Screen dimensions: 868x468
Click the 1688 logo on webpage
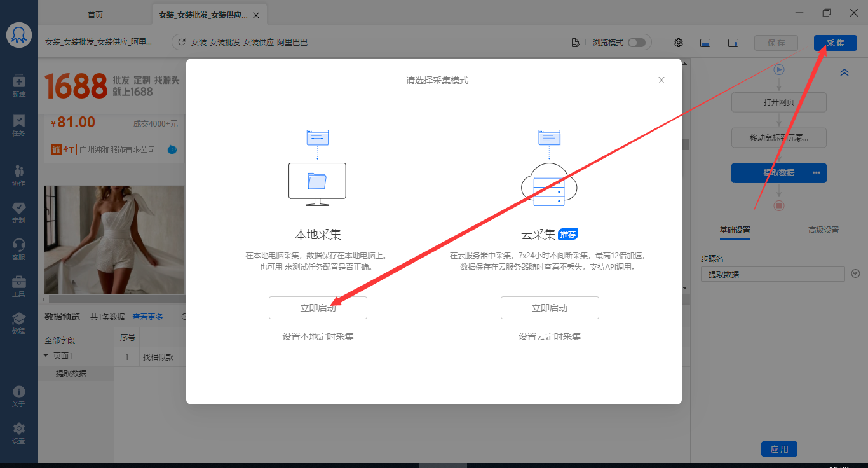[76, 85]
